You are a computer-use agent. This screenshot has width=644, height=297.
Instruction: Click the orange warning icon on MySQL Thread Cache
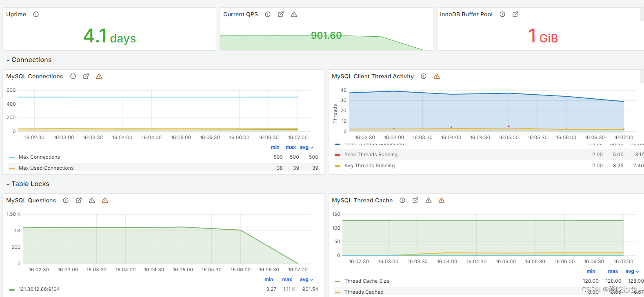tap(442, 200)
